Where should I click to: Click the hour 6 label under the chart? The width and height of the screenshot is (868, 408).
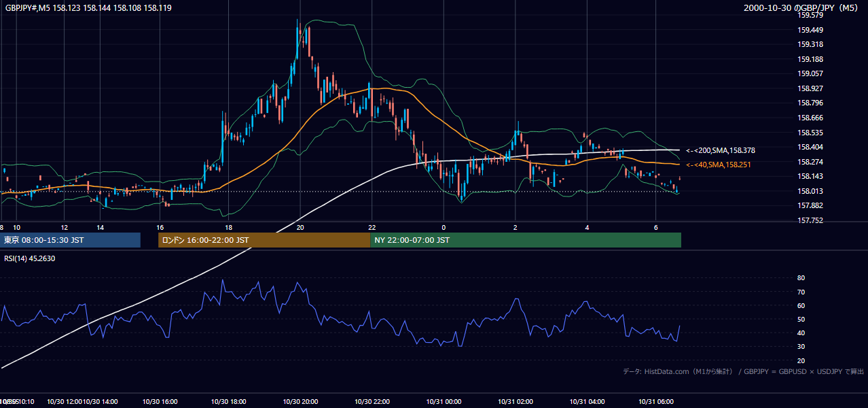coord(655,227)
